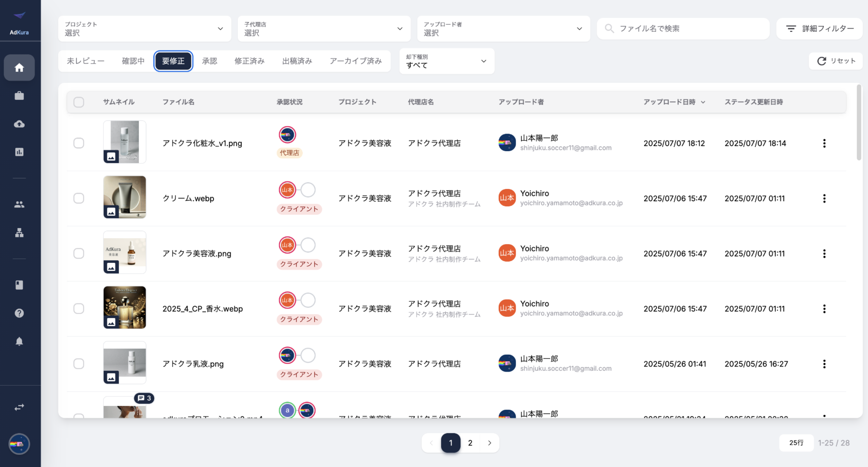The width and height of the screenshot is (868, 467).
Task: Open three-dot menu for クリーム.webp row
Action: (x=824, y=199)
